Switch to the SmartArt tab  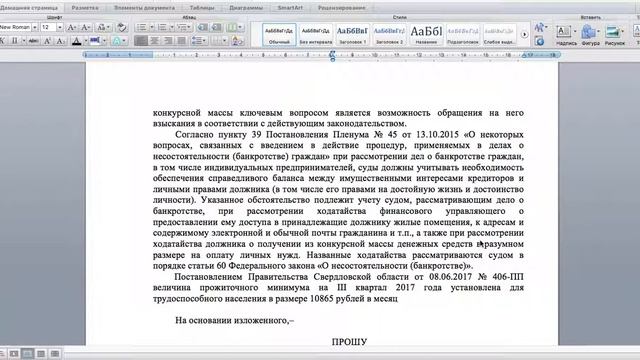[x=290, y=8]
